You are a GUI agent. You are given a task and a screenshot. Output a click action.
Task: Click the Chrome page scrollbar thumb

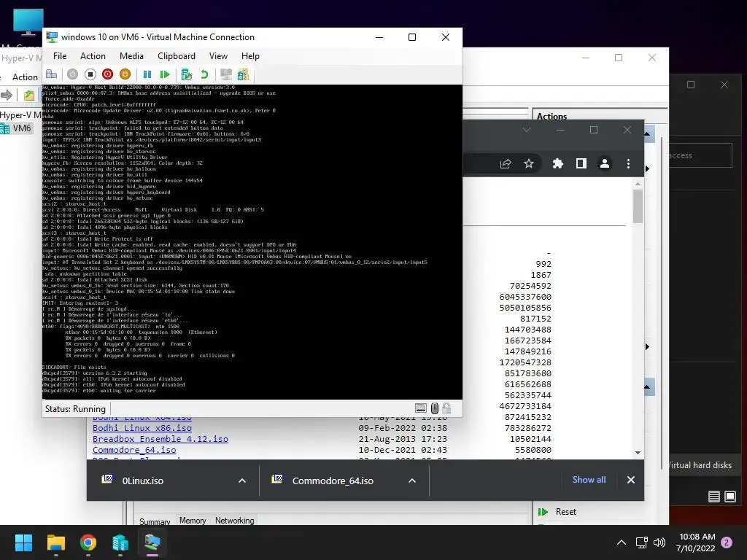click(x=638, y=206)
